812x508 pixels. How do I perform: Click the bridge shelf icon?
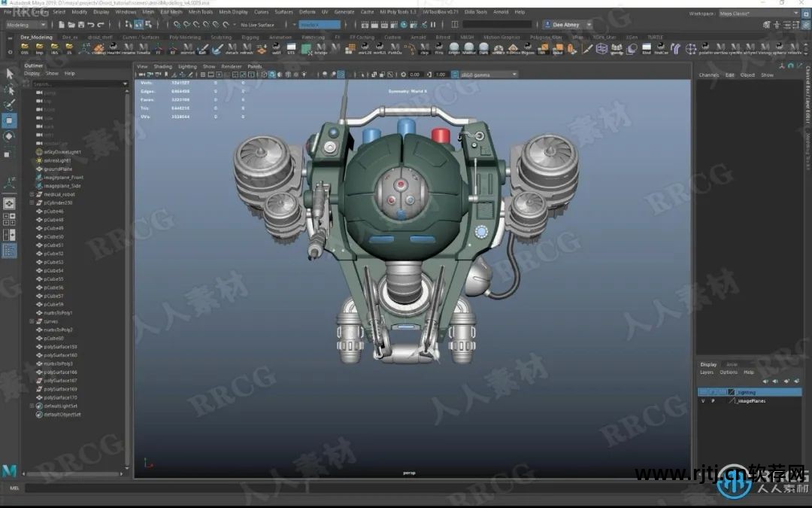321,50
